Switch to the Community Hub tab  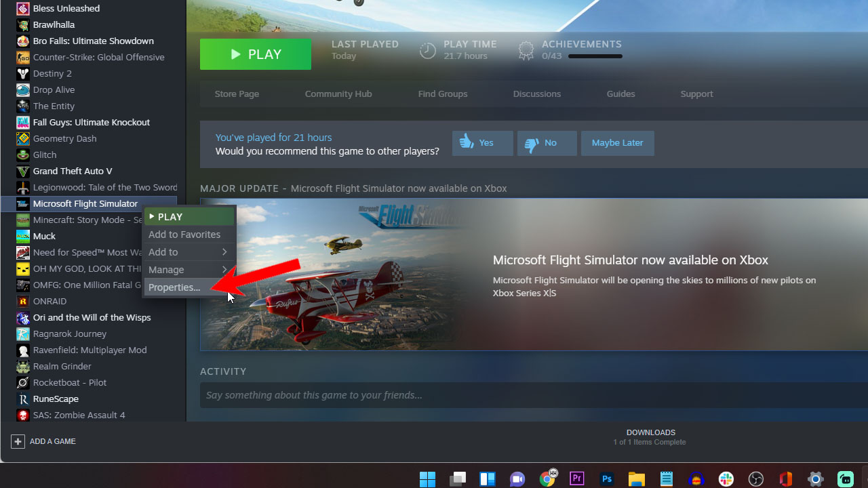(338, 94)
